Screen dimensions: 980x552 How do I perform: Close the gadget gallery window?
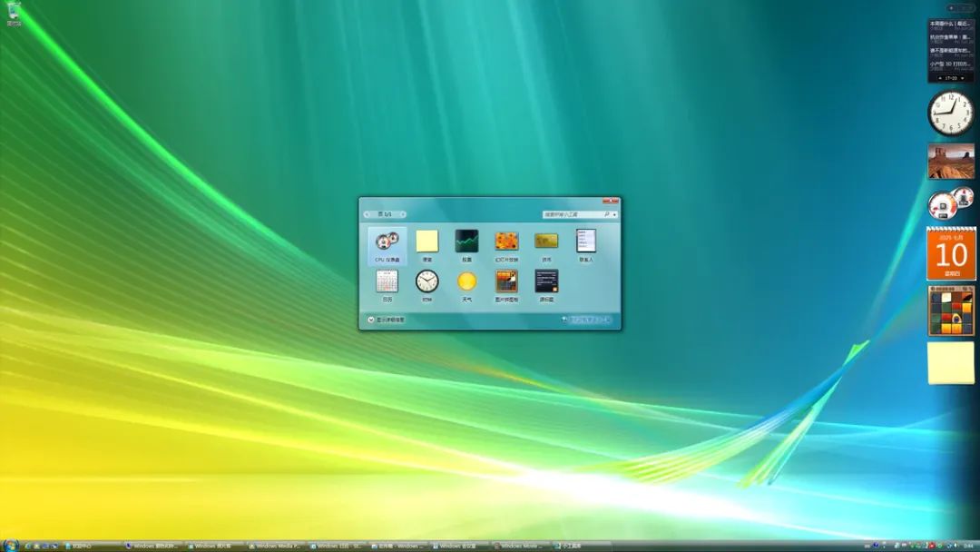(x=611, y=202)
